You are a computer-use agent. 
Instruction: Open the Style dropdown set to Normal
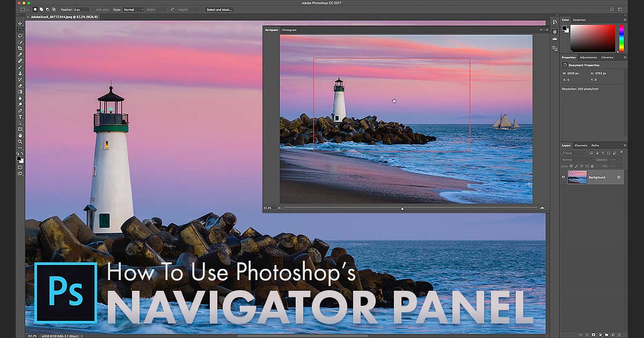134,10
